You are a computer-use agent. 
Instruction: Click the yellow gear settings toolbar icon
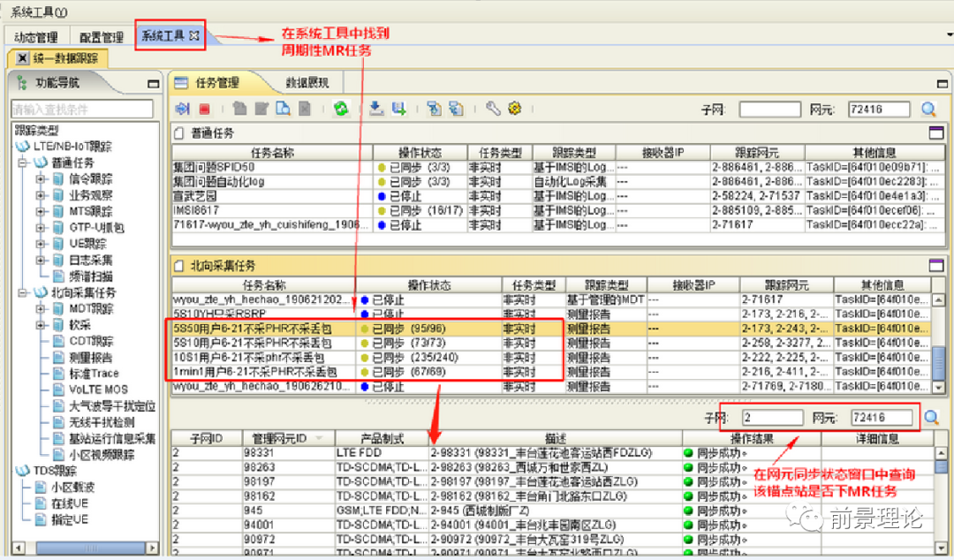click(x=515, y=110)
